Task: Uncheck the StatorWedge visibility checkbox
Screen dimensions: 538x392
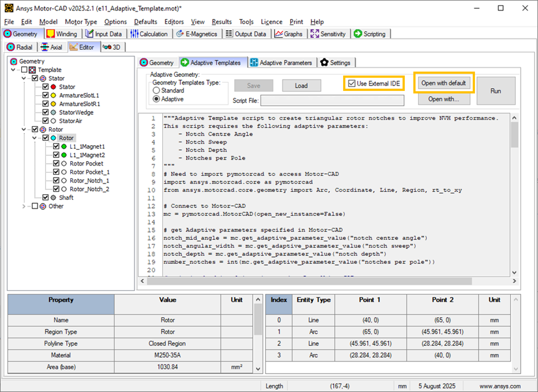Action: [46, 112]
